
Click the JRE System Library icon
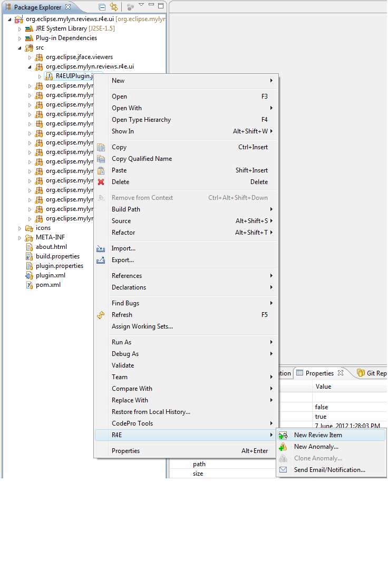29,28
